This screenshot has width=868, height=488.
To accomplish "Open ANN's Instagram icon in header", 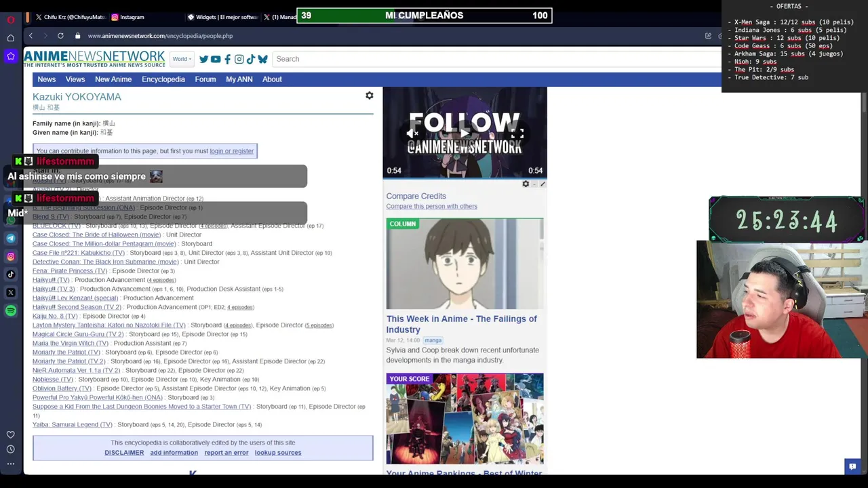I will 239,59.
